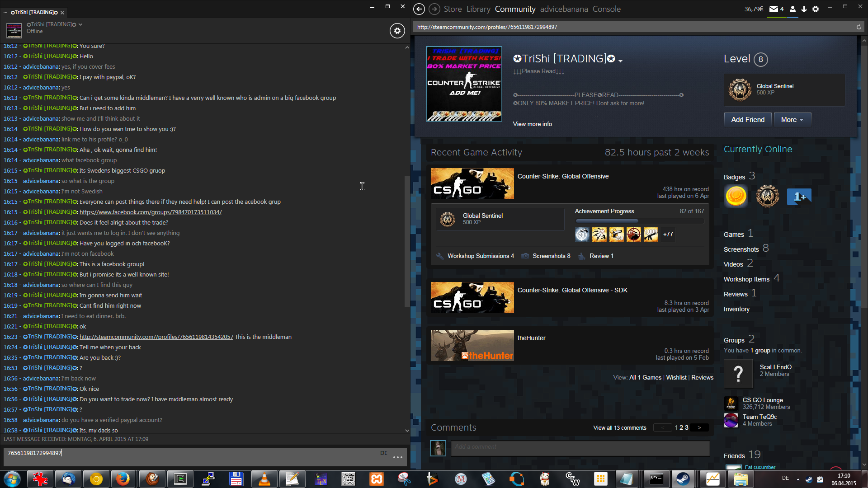868x488 pixels.
Task: Go to comments page 2
Action: tap(681, 427)
